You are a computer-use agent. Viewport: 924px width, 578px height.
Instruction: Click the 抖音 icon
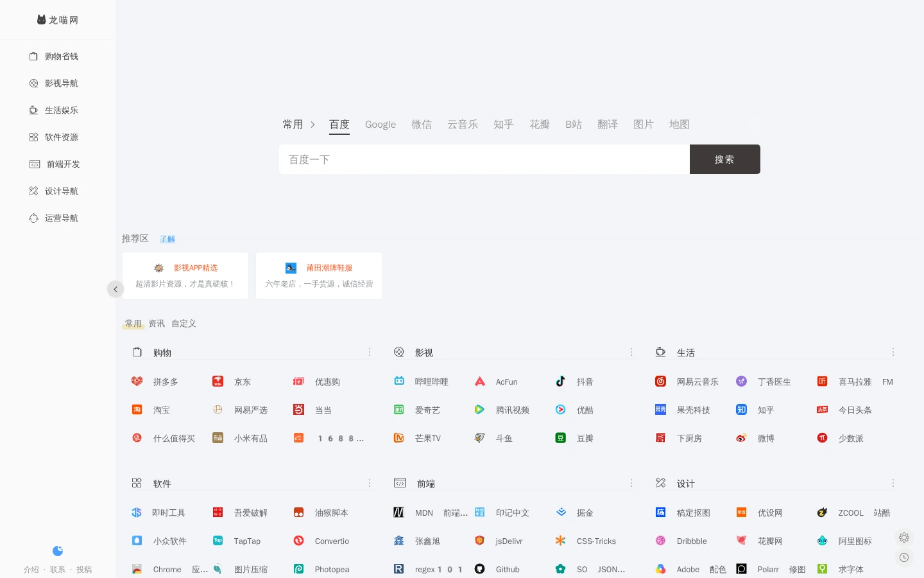tap(560, 381)
